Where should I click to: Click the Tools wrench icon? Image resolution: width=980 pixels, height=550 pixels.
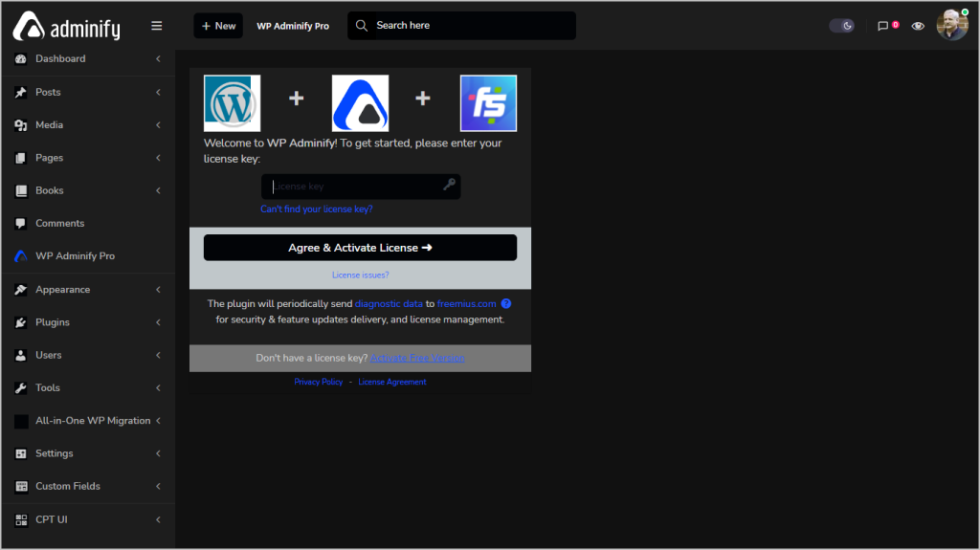coord(21,388)
